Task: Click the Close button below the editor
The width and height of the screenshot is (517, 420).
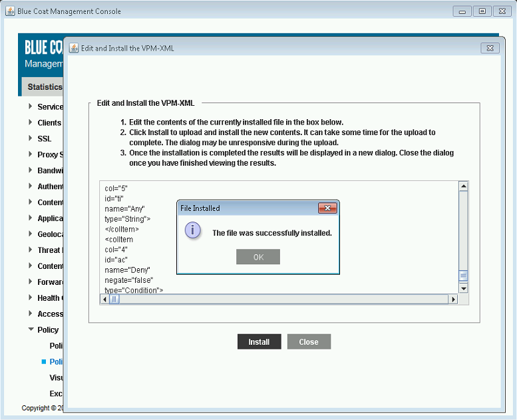Action: click(309, 341)
